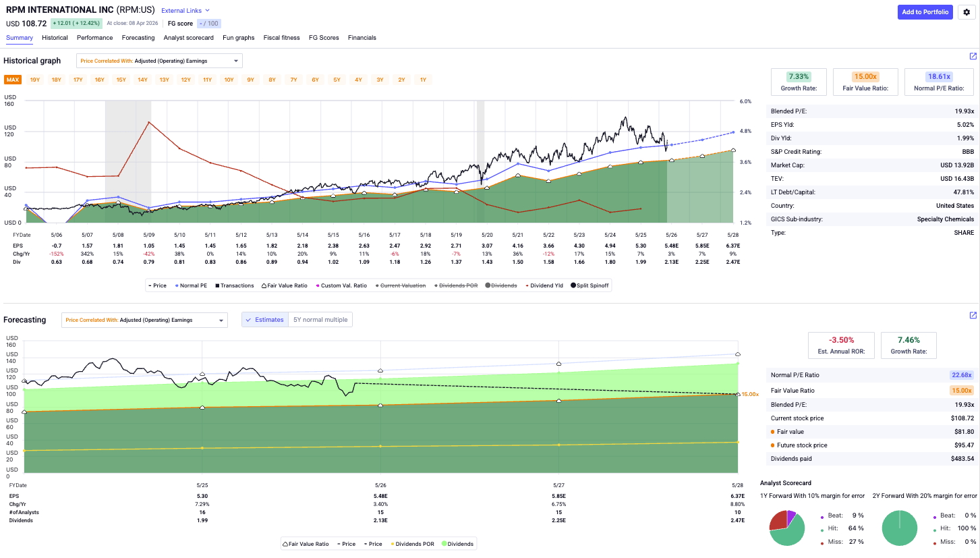Click the 1Y Forward scorecard pie chart
This screenshot has height=558, width=980.
tap(786, 528)
